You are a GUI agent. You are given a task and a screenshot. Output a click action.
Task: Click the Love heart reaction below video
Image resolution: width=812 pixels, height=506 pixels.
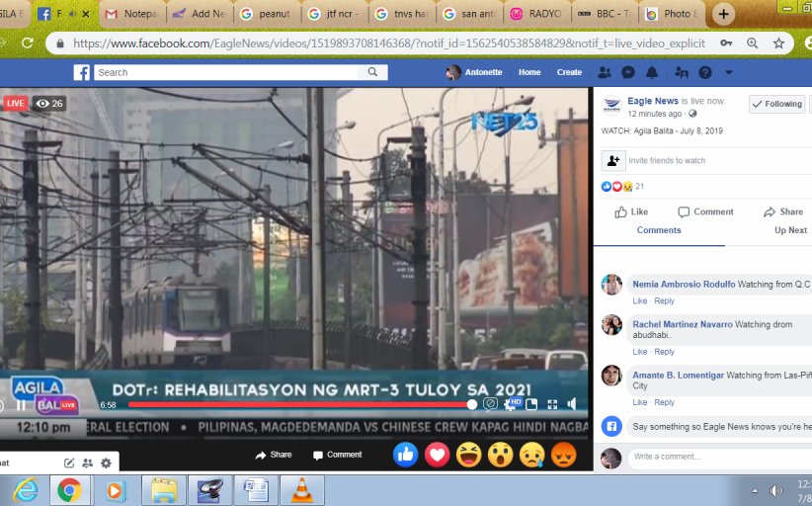pyautogui.click(x=438, y=455)
